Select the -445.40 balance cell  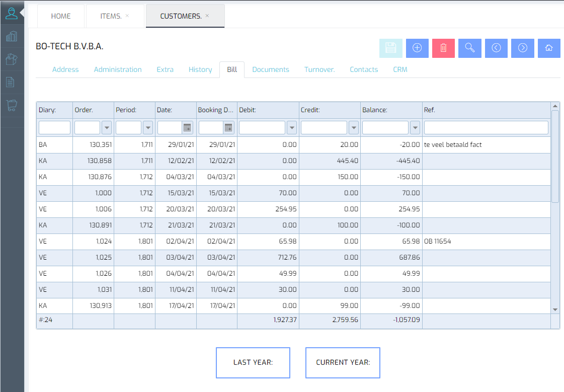[391, 161]
